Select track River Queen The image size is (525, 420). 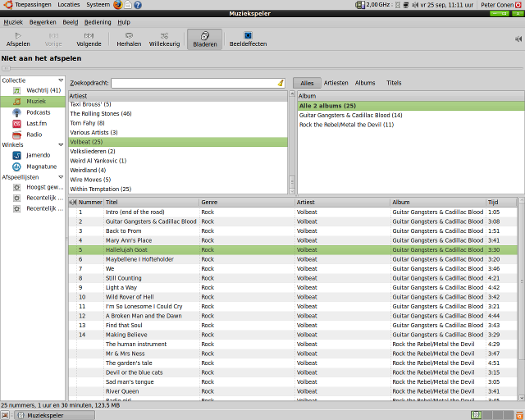pos(293,391)
